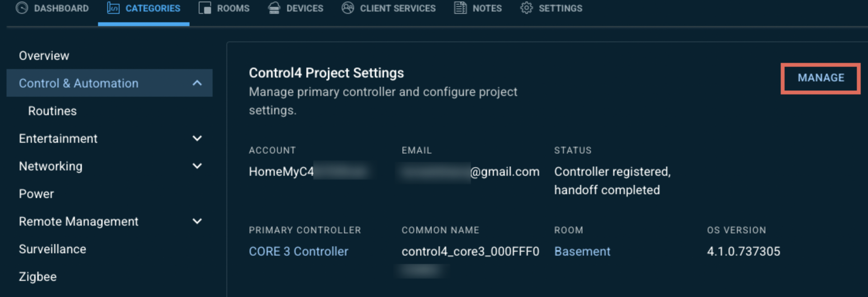Click the Rooms door icon
This screenshot has width=868, height=297.
tap(205, 8)
